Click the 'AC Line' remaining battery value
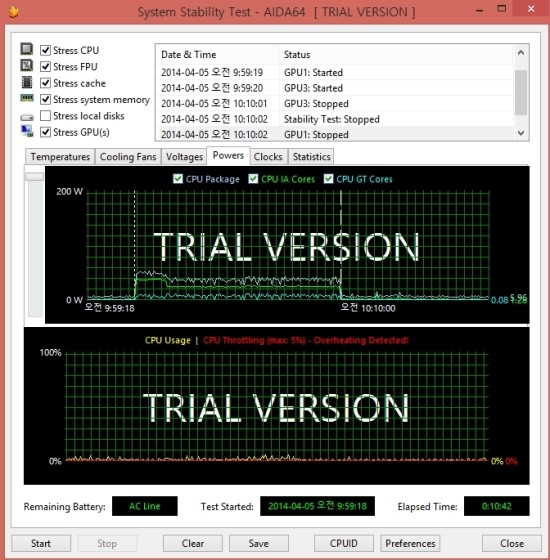The height and width of the screenshot is (560, 550). click(145, 506)
